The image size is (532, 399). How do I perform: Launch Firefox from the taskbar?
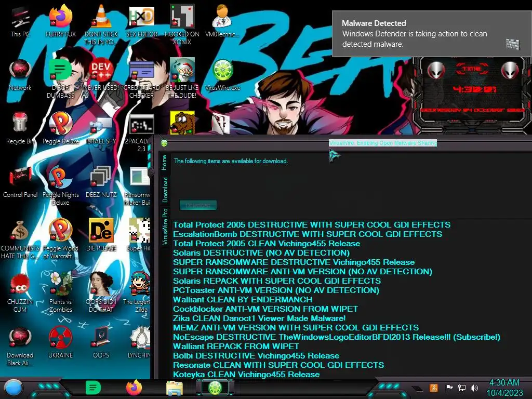(134, 388)
